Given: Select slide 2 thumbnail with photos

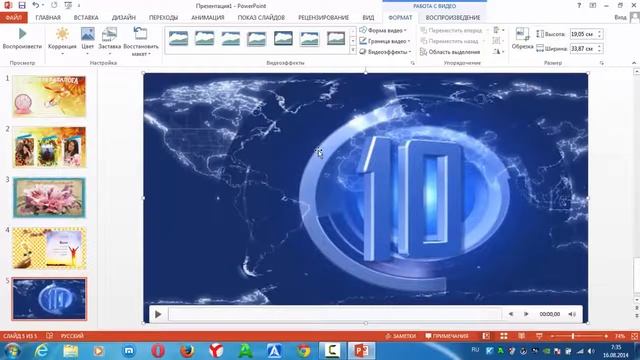Looking at the screenshot, I should 49,147.
